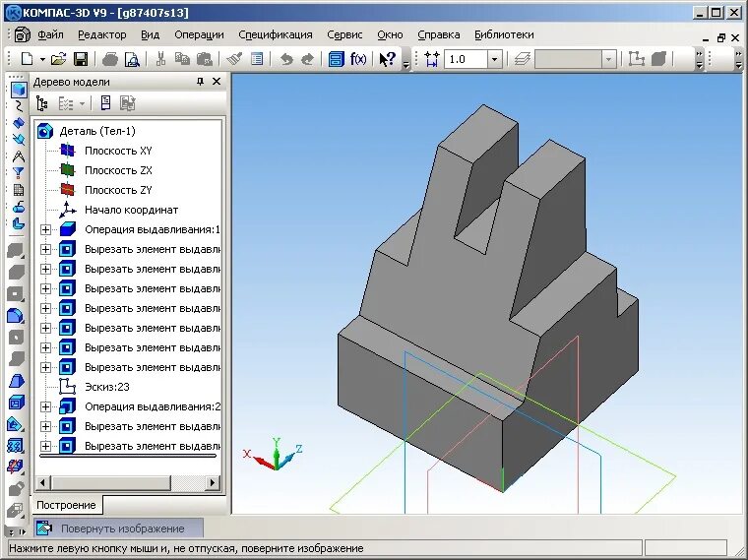Open the Редактор menu
The height and width of the screenshot is (560, 748).
[x=102, y=34]
